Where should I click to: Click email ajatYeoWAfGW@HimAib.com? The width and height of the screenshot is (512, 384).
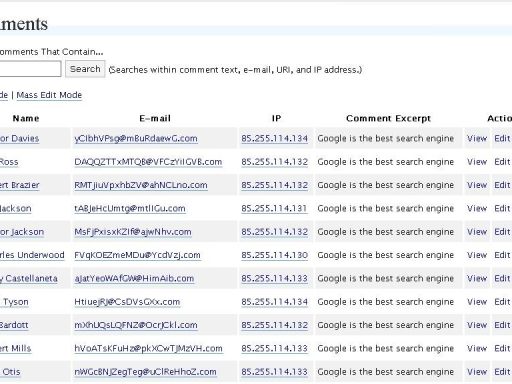click(x=134, y=278)
